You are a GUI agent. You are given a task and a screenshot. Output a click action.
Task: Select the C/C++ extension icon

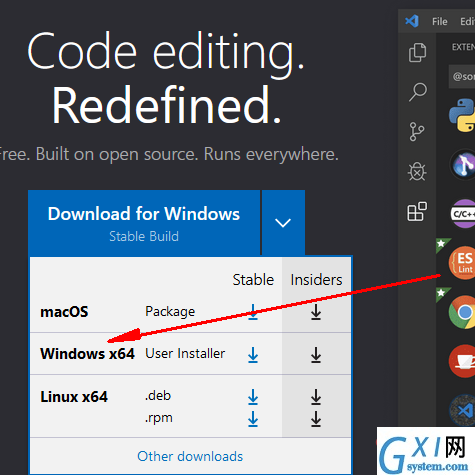coord(463,214)
